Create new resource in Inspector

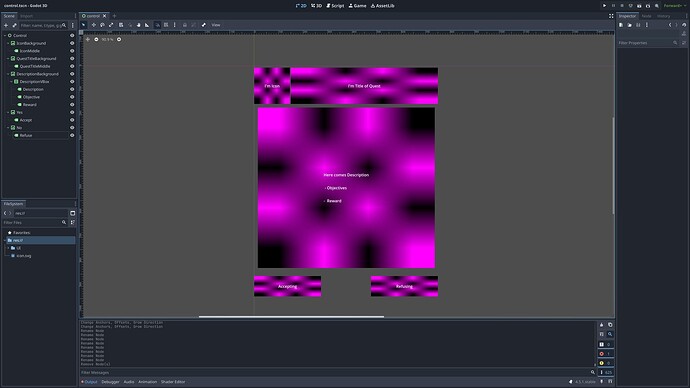tap(621, 25)
